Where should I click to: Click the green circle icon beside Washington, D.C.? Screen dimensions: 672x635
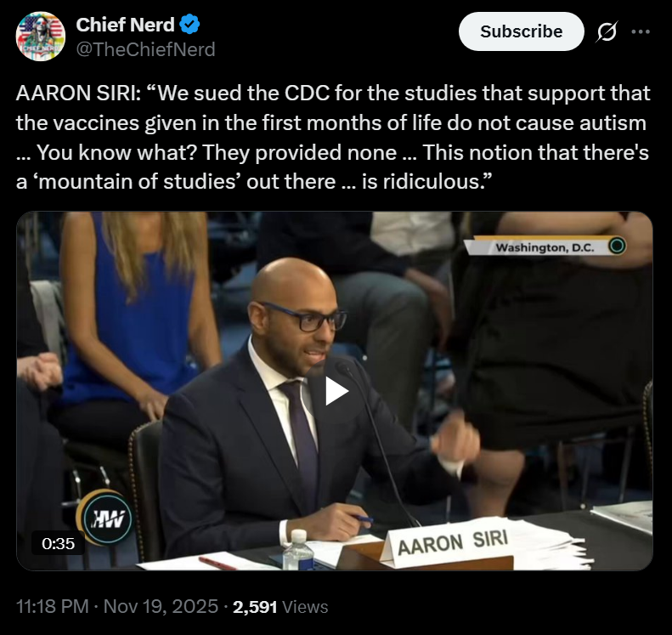pos(618,247)
